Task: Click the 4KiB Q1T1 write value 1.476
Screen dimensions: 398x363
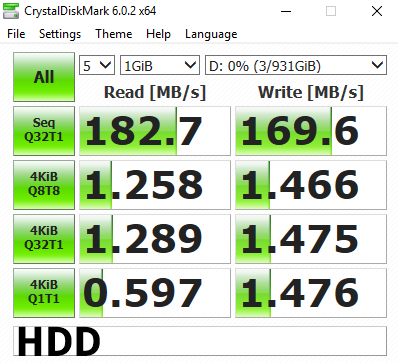Action: pos(311,293)
